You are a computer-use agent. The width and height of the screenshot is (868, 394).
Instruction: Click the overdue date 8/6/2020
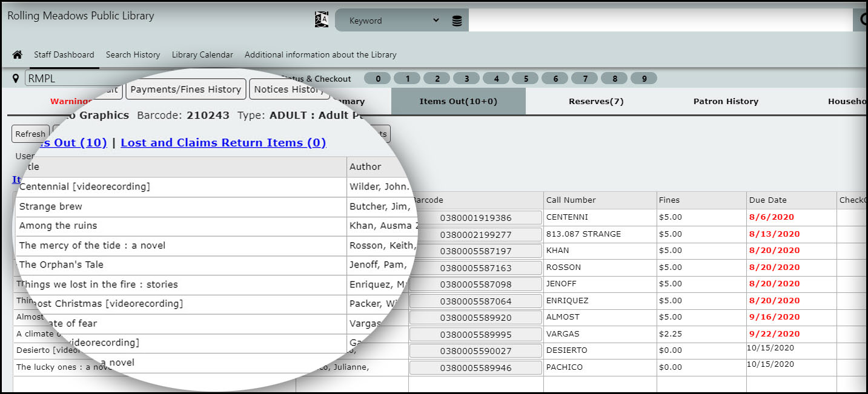click(x=771, y=217)
